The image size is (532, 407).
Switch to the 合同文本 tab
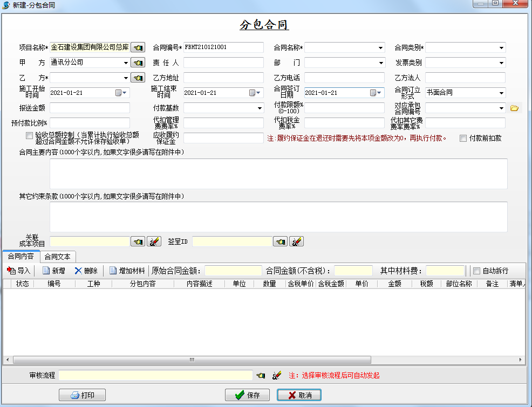click(58, 257)
